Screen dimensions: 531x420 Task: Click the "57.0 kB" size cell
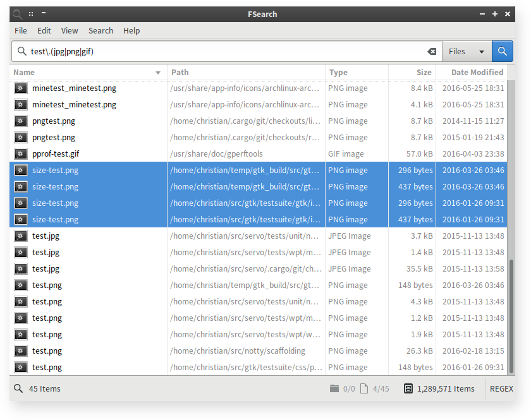[420, 154]
